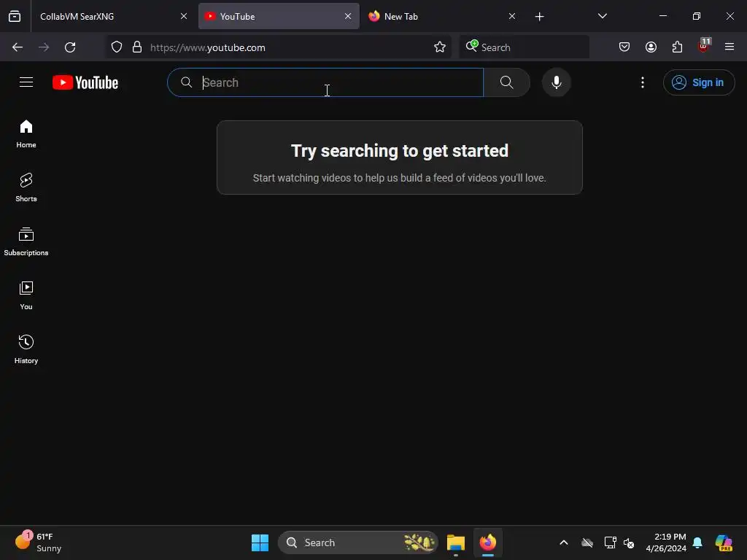The image size is (747, 560).
Task: Open the clock showing 2:19 PM
Action: 666,542
